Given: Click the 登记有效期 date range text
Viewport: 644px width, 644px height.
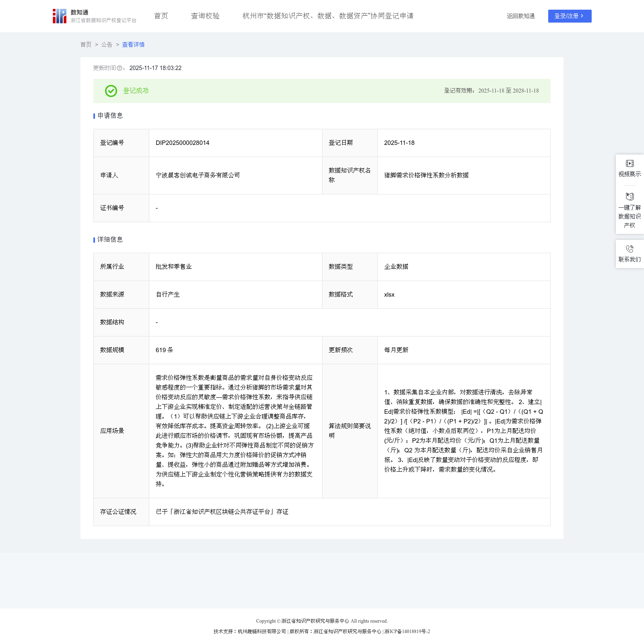Looking at the screenshot, I should pos(491,91).
